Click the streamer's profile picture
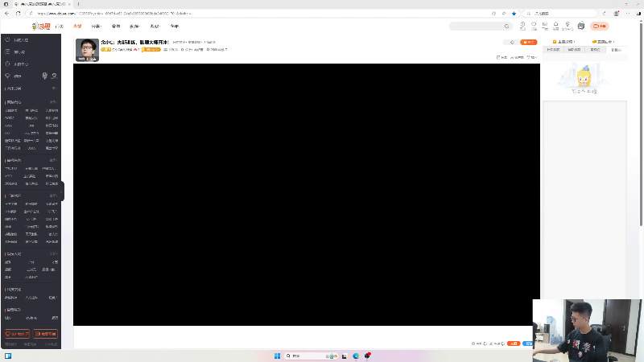 tap(87, 50)
